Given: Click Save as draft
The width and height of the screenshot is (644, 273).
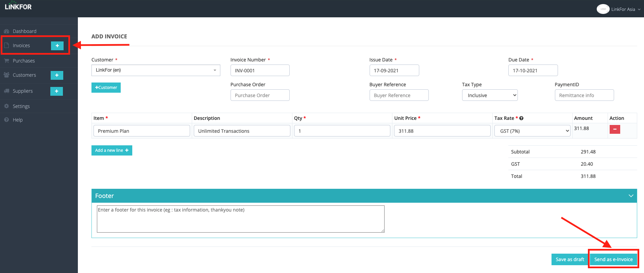Looking at the screenshot, I should (x=570, y=259).
